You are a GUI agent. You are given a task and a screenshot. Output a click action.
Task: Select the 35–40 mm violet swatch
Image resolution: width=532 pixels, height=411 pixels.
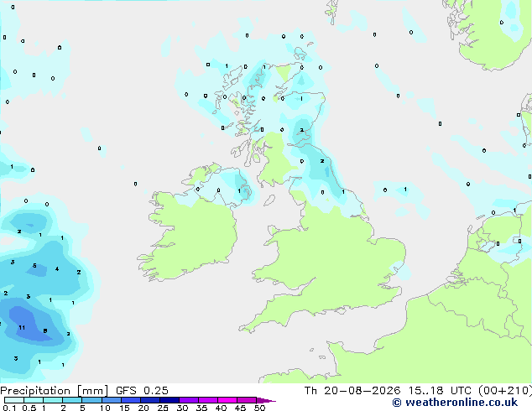[207, 400]
